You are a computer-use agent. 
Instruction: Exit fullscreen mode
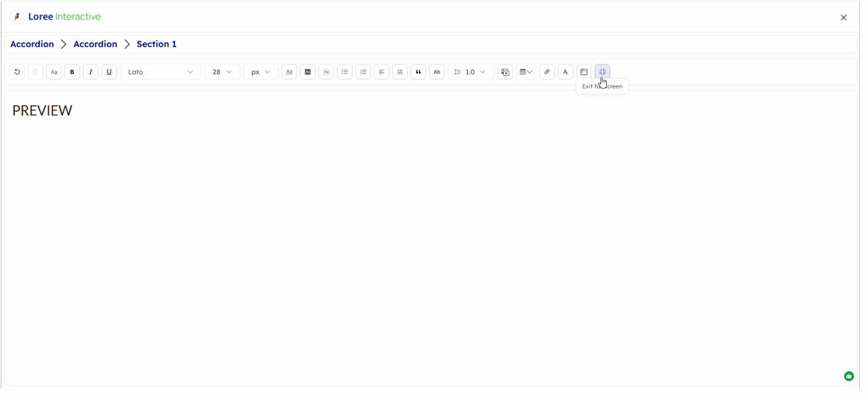coord(602,72)
